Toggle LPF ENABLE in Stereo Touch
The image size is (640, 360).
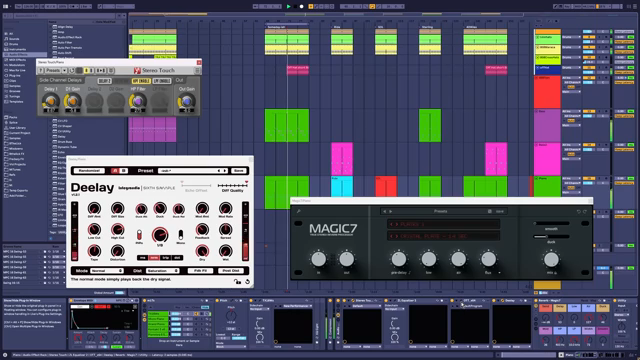click(x=162, y=81)
